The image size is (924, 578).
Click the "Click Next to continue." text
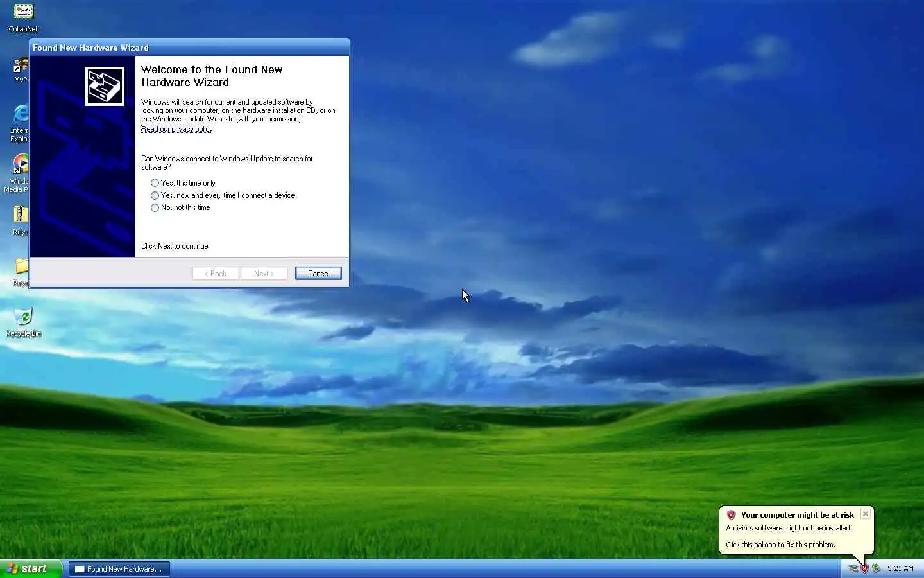coord(175,246)
